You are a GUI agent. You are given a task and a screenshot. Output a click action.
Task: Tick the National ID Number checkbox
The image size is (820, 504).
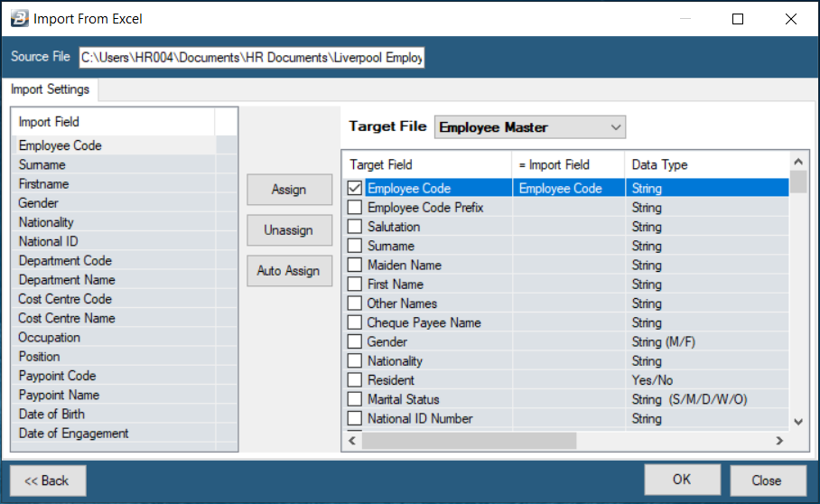click(x=355, y=418)
